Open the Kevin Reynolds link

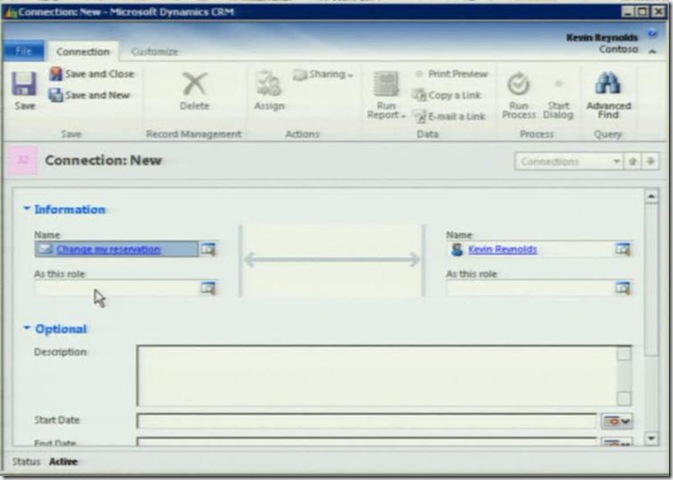[x=502, y=249]
